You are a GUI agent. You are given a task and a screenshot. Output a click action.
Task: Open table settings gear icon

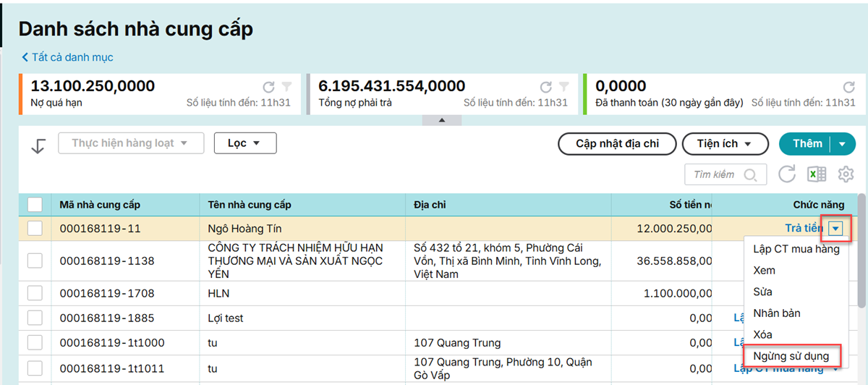click(846, 174)
